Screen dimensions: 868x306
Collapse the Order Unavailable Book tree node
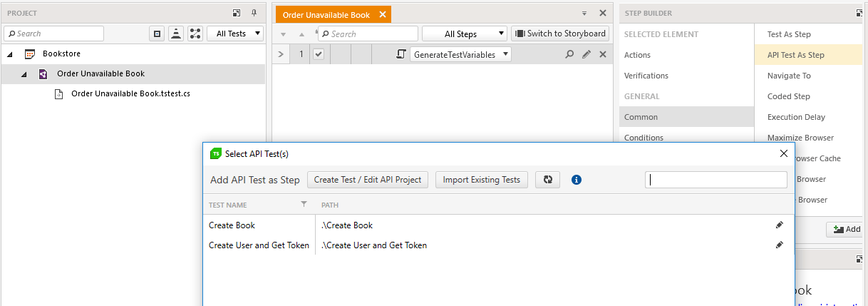pos(24,74)
